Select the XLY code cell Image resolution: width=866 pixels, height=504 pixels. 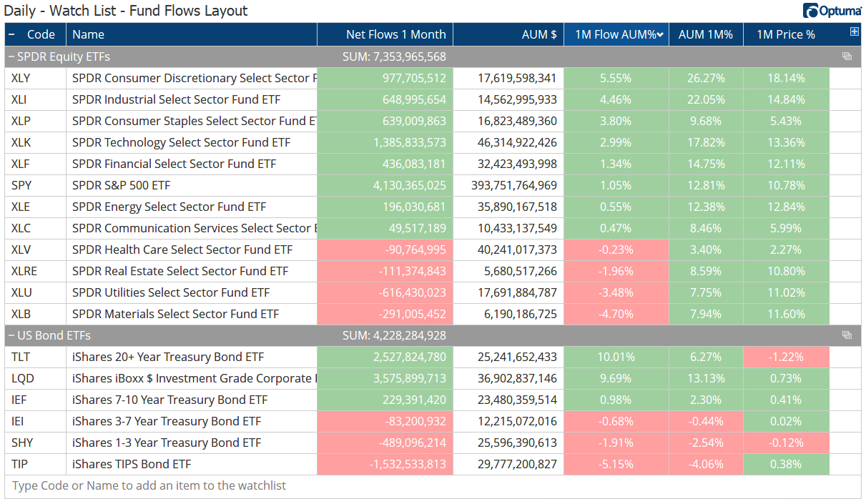pyautogui.click(x=36, y=78)
